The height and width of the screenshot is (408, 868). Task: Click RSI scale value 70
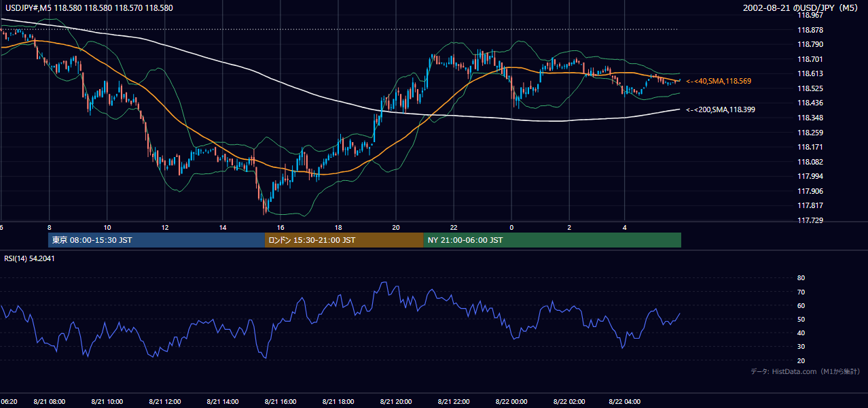point(801,292)
